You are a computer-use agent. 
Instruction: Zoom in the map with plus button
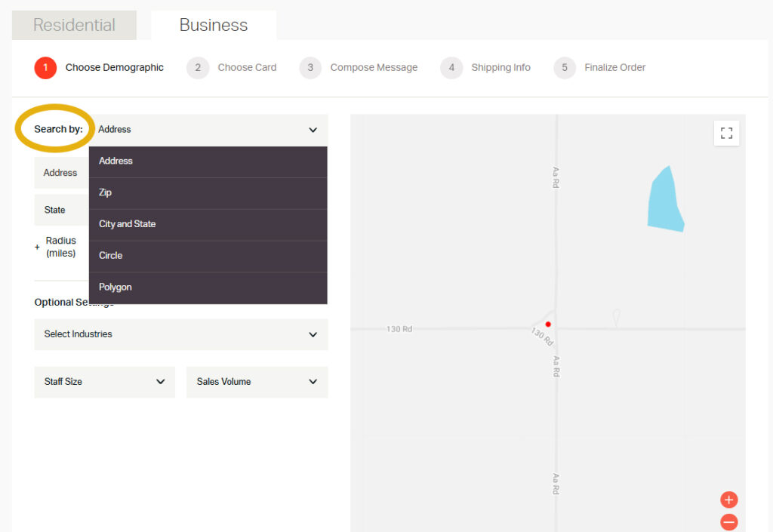728,500
